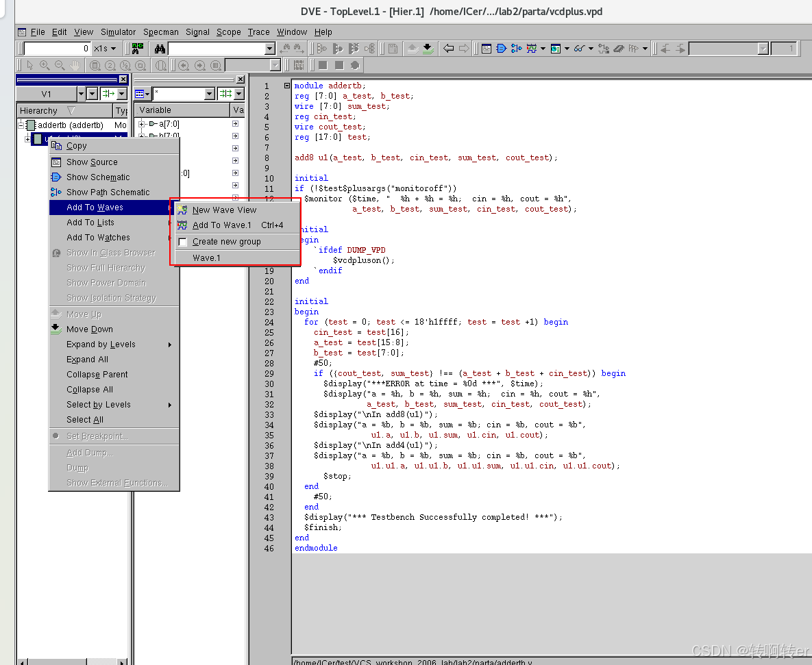Image resolution: width=812 pixels, height=665 pixels.
Task: Click the Source view toolbar icon
Action: [486, 49]
